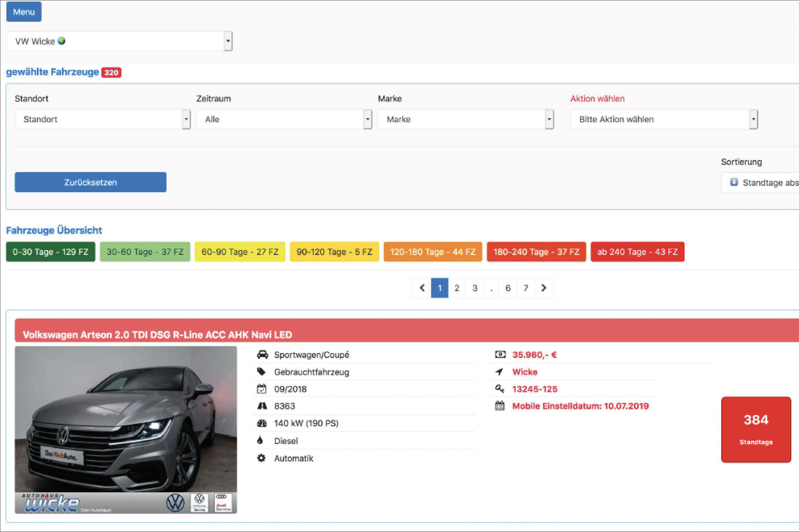Click the globe icon next to VW Wicke
799x532 pixels.
(61, 41)
